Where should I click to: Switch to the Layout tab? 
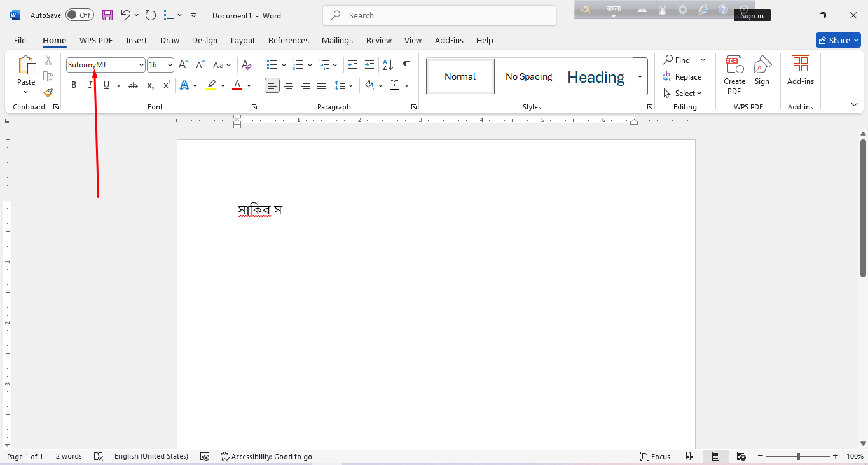(x=242, y=40)
